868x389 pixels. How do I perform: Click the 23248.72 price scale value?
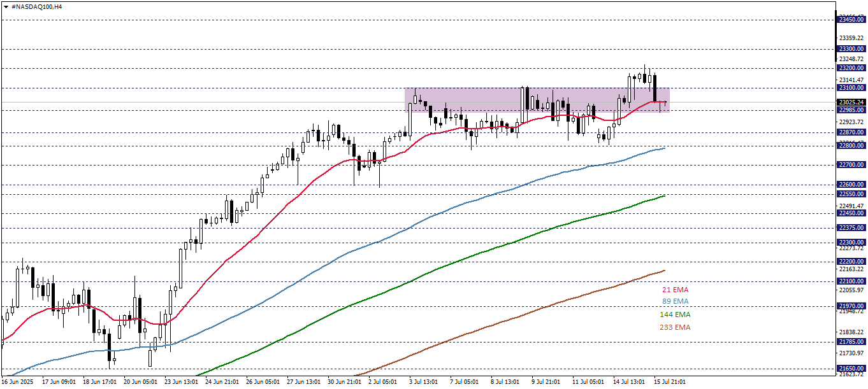tap(852, 59)
